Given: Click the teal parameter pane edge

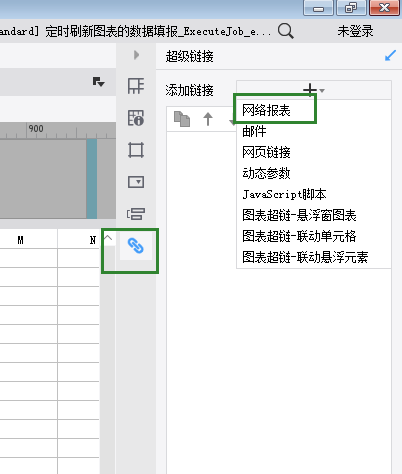Looking at the screenshot, I should [x=92, y=179].
